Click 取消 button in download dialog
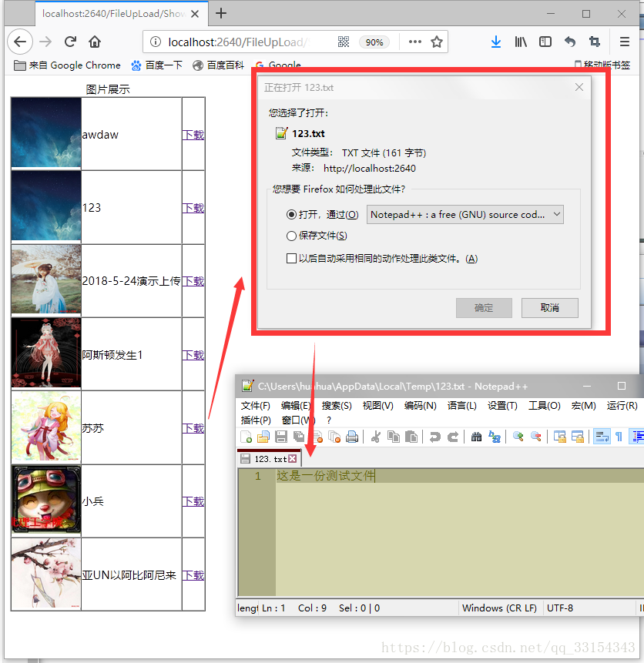The image size is (644, 663). [550, 308]
